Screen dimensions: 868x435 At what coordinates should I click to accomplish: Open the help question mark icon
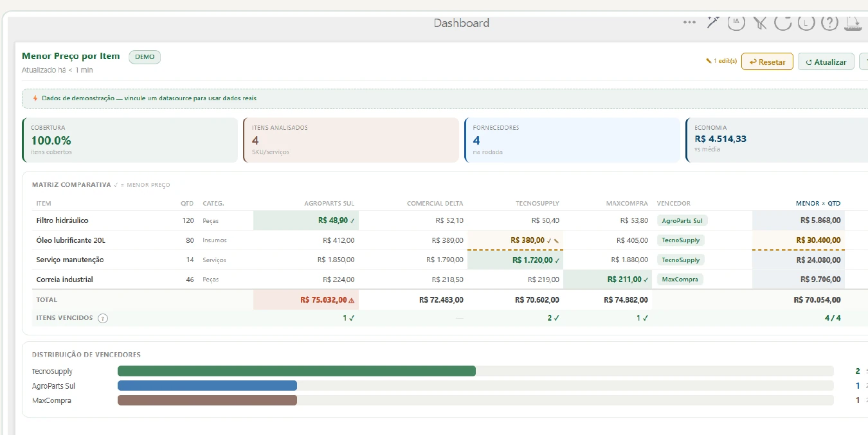coord(830,22)
